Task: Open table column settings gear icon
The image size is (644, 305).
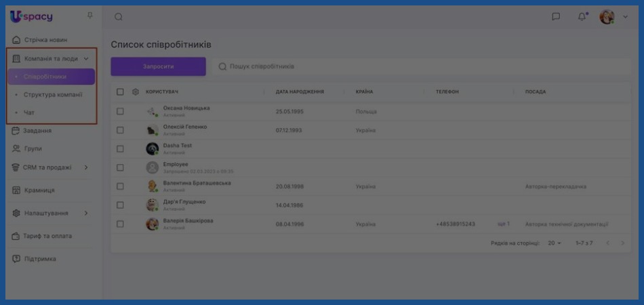Action: (x=136, y=91)
